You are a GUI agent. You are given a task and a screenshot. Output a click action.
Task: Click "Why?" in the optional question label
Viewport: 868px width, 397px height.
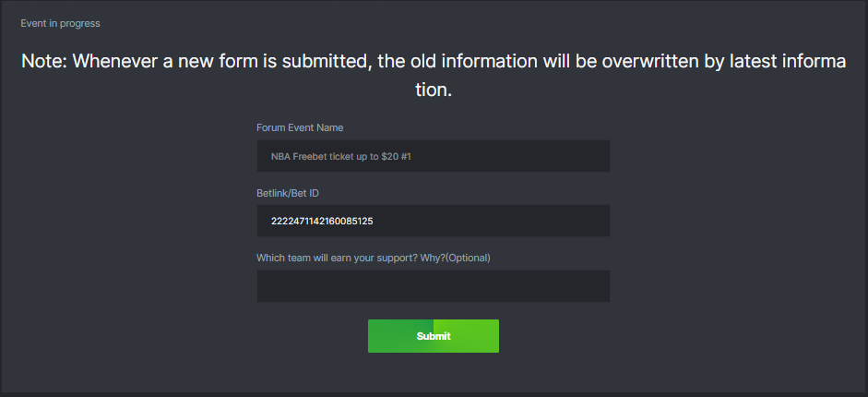pyautogui.click(x=431, y=258)
